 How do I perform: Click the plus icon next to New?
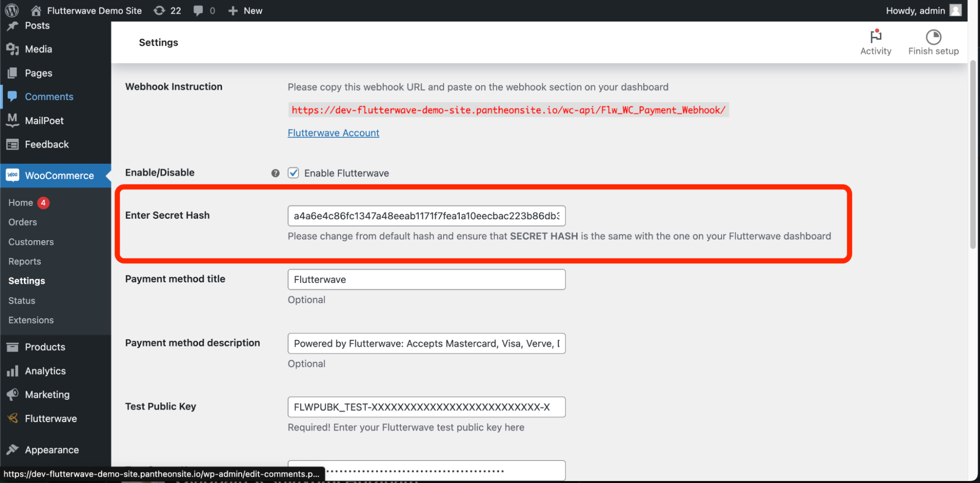(233, 11)
